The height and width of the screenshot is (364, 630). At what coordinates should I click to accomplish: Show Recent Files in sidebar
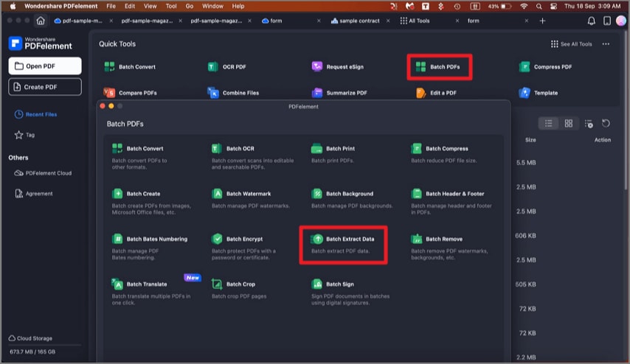pos(35,114)
